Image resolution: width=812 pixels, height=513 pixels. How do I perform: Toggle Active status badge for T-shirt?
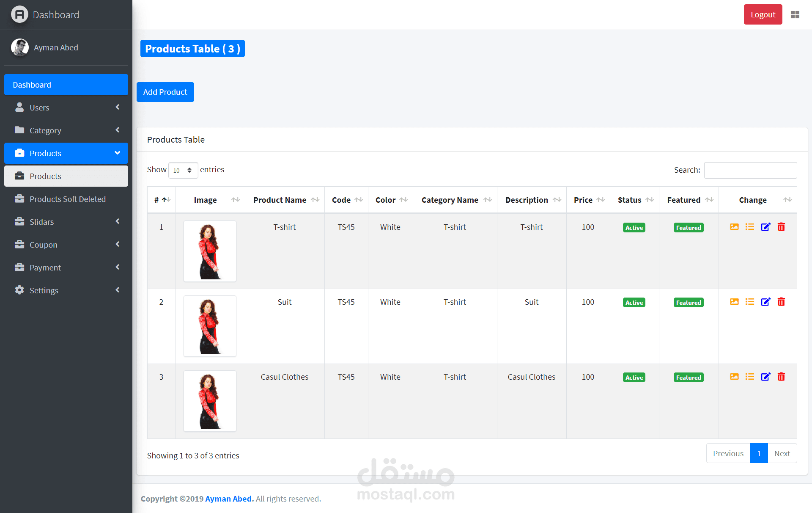[x=634, y=228]
